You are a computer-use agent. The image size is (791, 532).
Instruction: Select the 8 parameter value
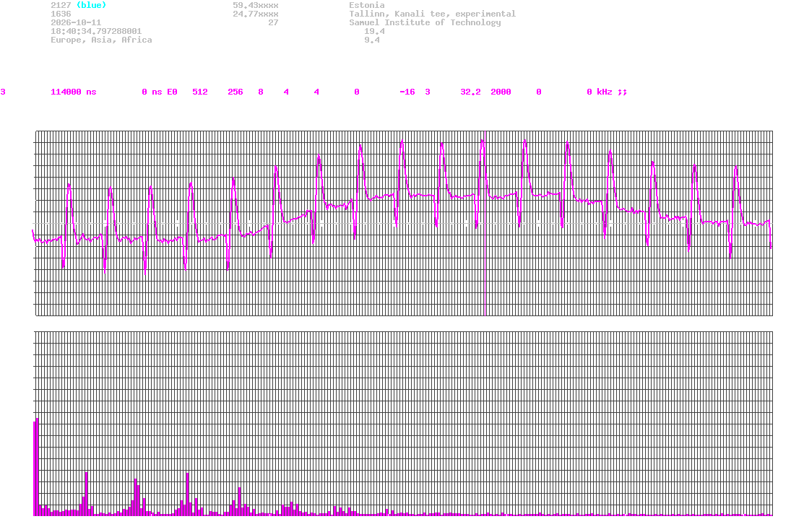(x=261, y=92)
